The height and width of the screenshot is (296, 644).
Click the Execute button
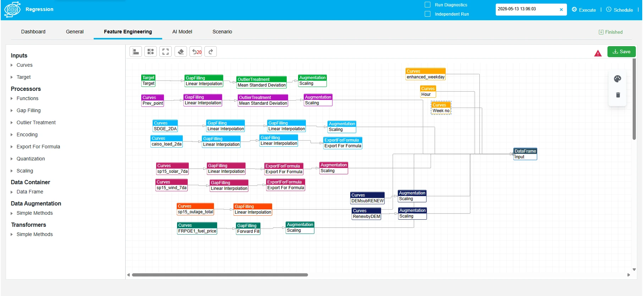[x=584, y=10]
